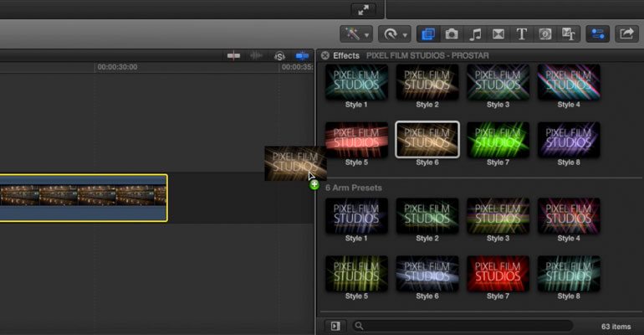Click the 63 items count text

(x=616, y=327)
